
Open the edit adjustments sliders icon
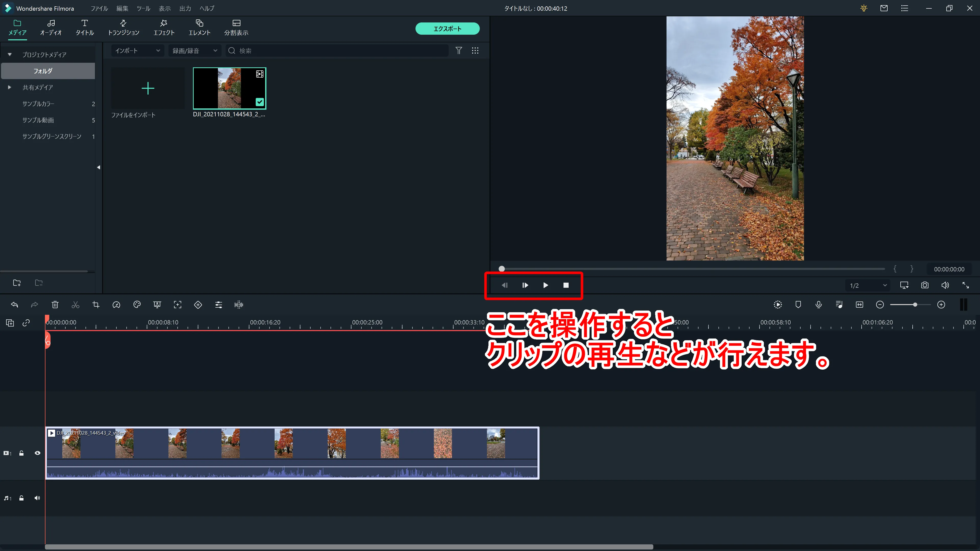pyautogui.click(x=218, y=305)
